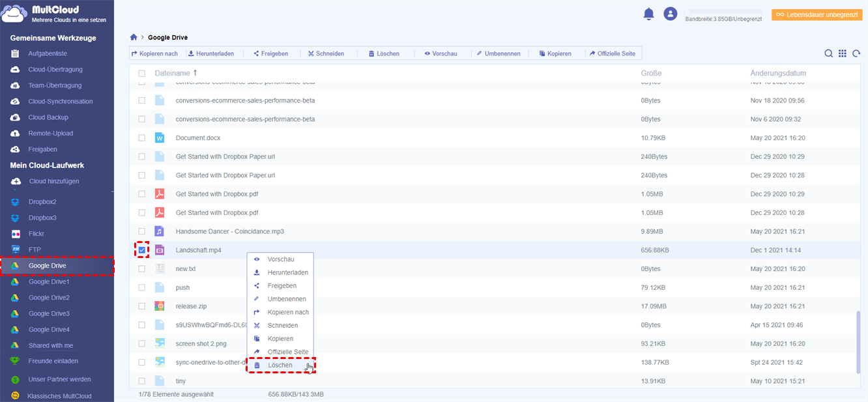The image size is (868, 402).
Task: Check the box for release.zip
Action: click(x=142, y=306)
